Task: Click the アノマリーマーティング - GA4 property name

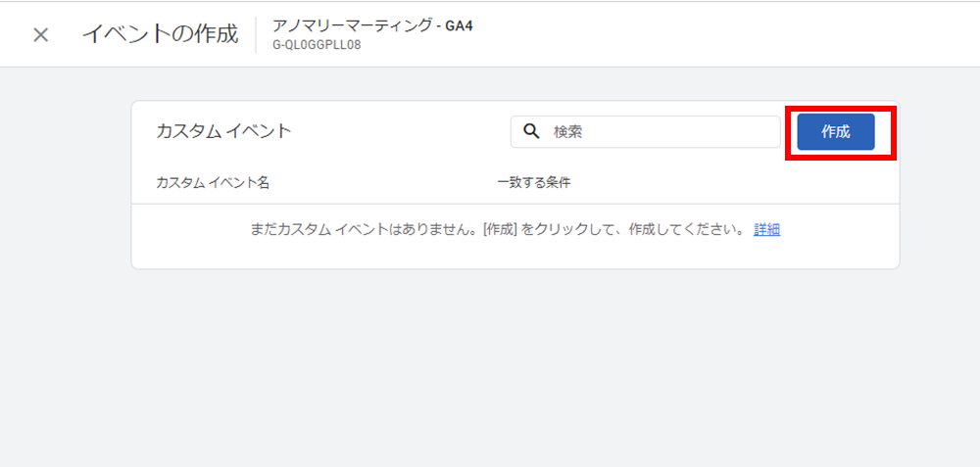Action: [372, 26]
